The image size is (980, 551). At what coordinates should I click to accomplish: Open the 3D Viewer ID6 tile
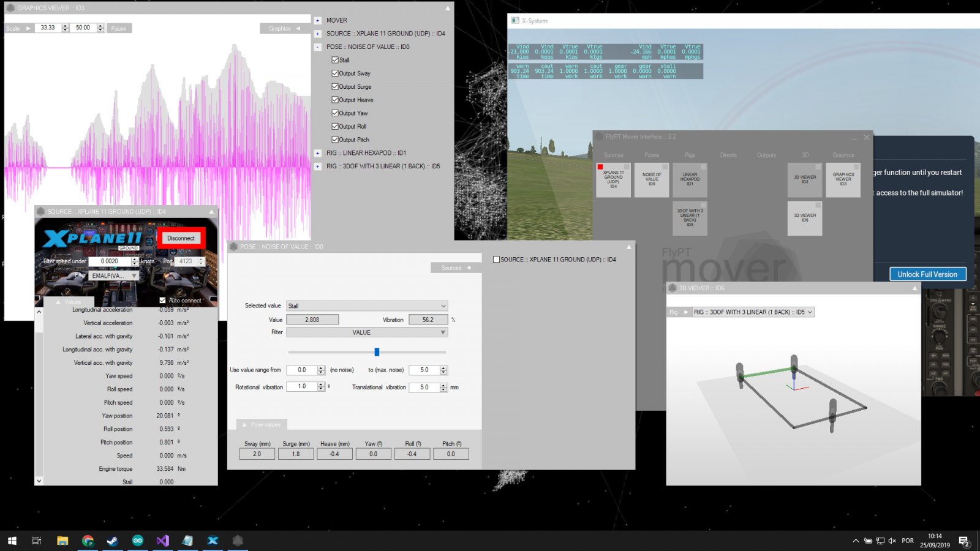[x=805, y=218]
